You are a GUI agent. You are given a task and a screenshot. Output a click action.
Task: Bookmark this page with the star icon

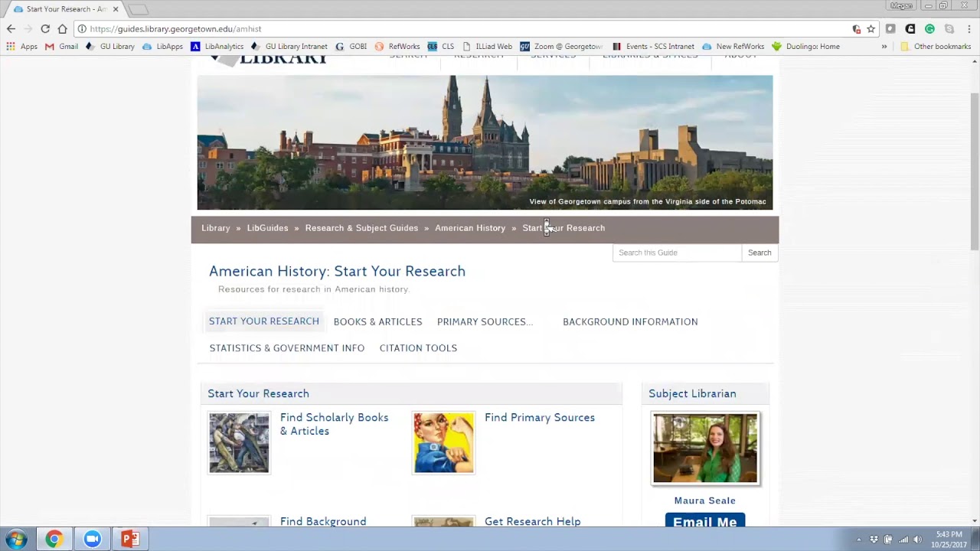pyautogui.click(x=871, y=29)
